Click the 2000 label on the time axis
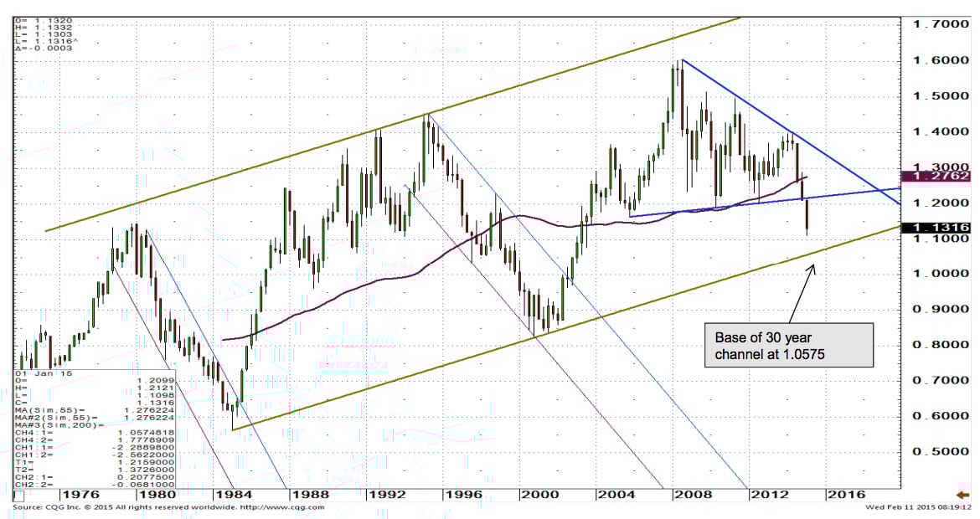Viewport: 980px width, 519px height. tap(534, 495)
